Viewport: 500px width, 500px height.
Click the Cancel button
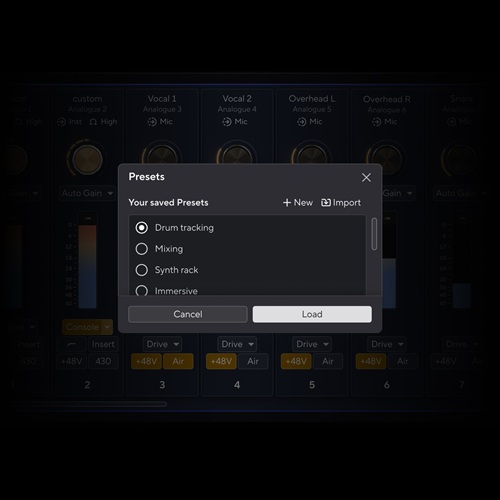click(x=188, y=314)
